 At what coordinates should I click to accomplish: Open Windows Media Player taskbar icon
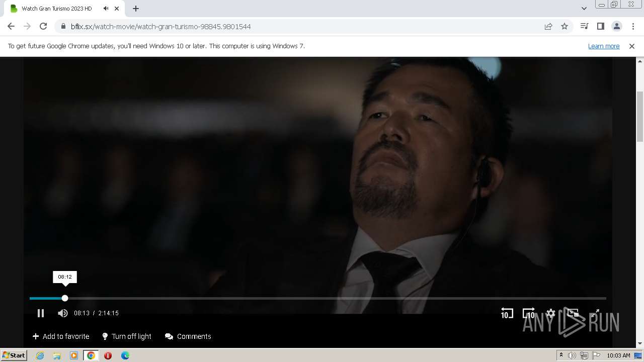point(74,355)
